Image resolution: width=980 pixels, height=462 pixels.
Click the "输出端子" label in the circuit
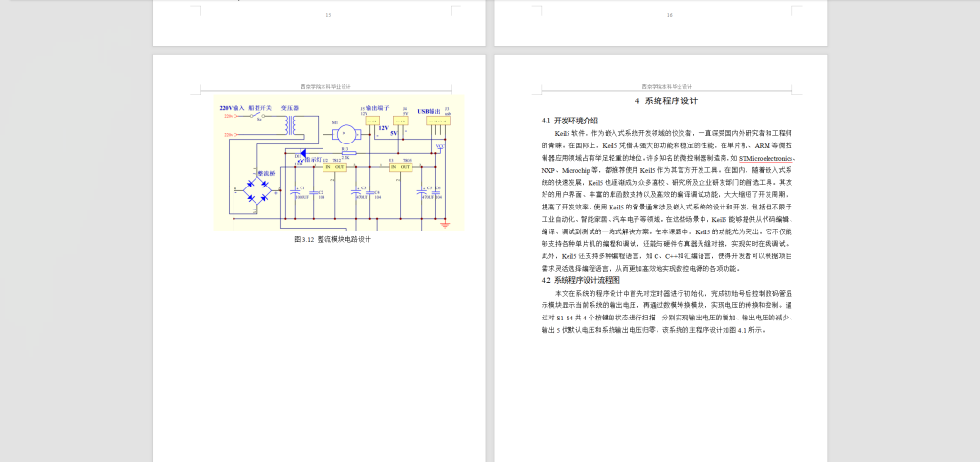click(377, 108)
